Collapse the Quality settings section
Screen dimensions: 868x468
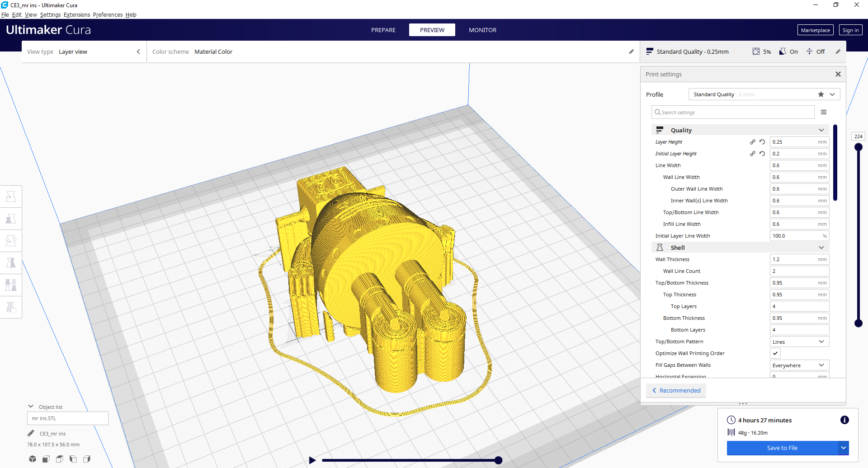741,130
